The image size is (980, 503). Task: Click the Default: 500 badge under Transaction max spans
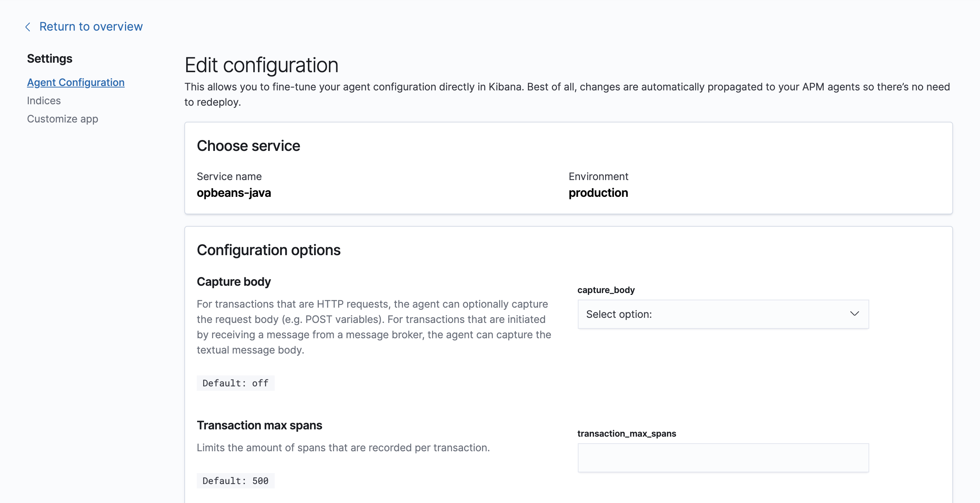pyautogui.click(x=235, y=480)
